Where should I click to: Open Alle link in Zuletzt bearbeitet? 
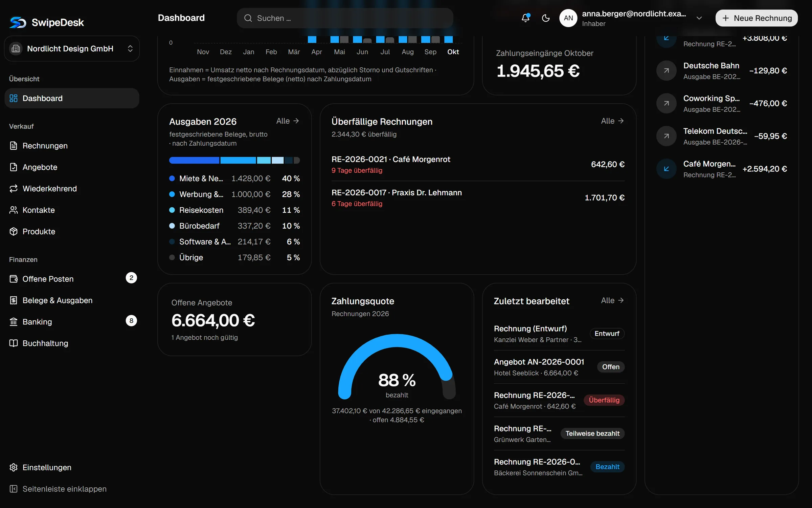pos(612,300)
